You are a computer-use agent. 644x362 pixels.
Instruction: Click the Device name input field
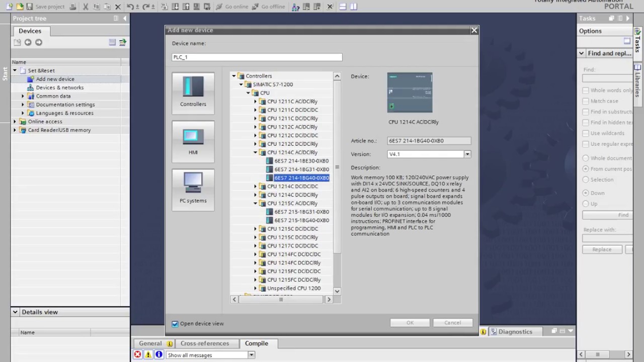257,57
